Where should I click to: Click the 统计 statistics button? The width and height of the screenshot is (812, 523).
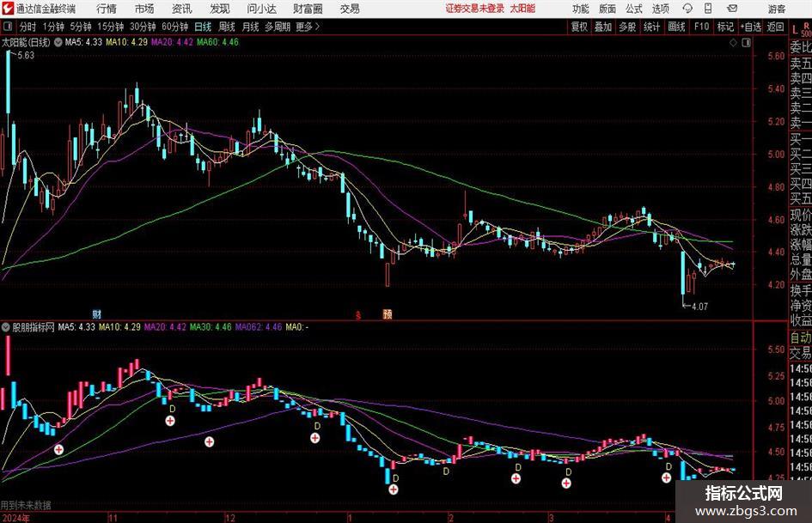click(x=651, y=27)
